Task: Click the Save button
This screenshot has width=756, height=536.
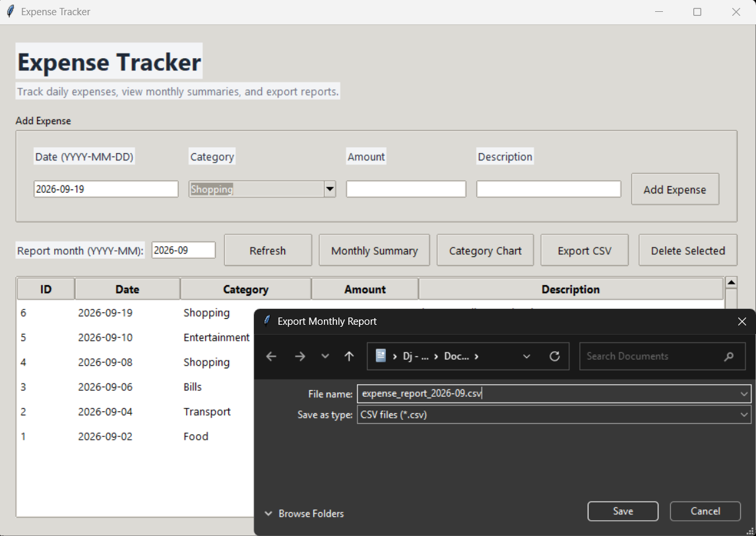Action: click(623, 512)
